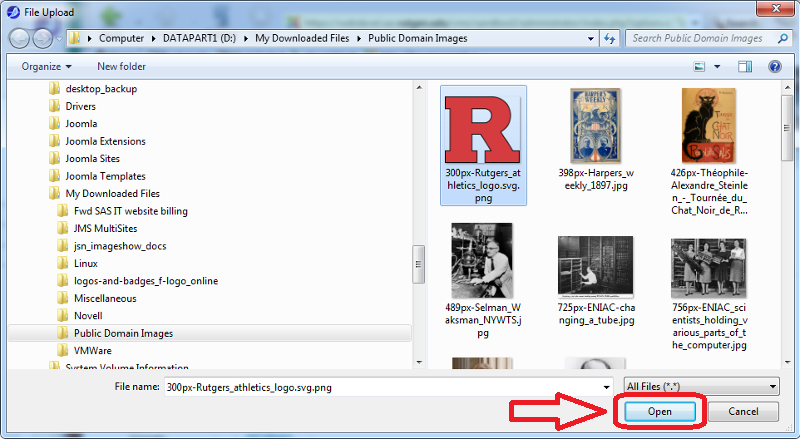
Task: Open the Organize menu
Action: click(46, 66)
